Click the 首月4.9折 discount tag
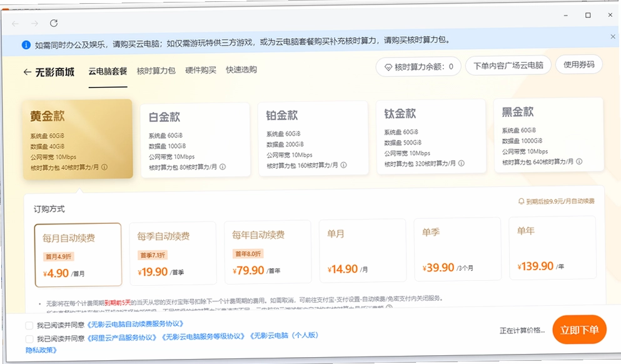The height and width of the screenshot is (364, 621). click(x=59, y=256)
